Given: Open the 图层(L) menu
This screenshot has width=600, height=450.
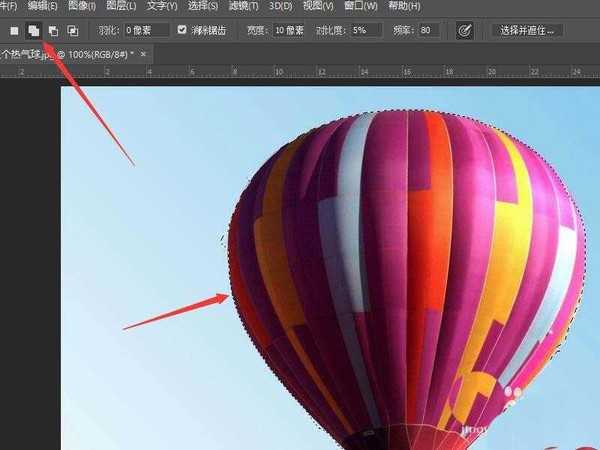Looking at the screenshot, I should 121,7.
